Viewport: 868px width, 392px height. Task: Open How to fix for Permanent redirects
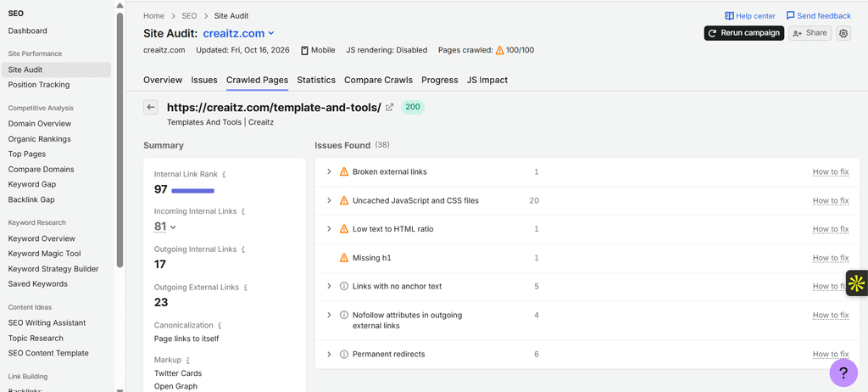point(831,355)
